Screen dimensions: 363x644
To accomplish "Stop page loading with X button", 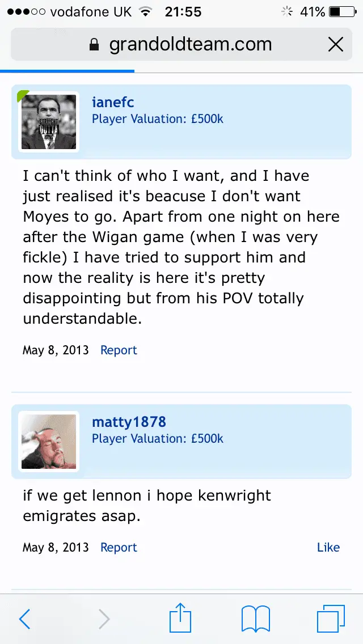I will pyautogui.click(x=336, y=44).
